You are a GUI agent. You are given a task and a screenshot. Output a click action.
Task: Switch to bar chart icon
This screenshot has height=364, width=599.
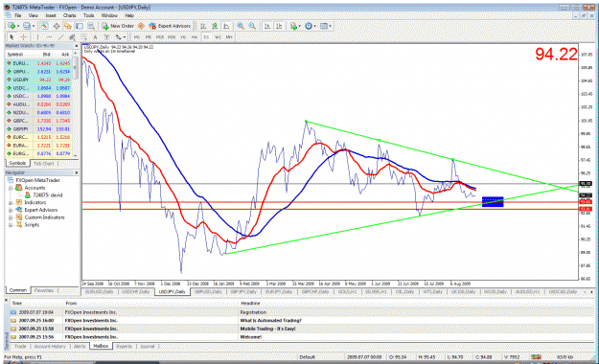pos(203,26)
